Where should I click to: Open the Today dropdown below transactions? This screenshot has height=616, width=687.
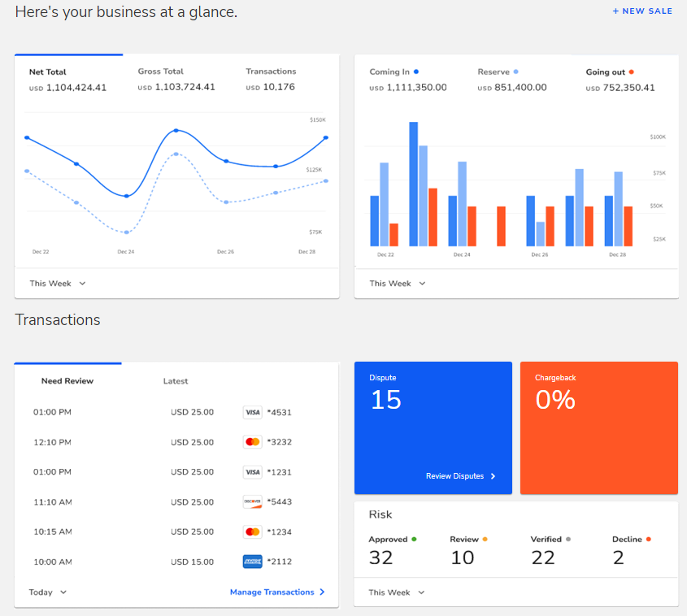(46, 592)
